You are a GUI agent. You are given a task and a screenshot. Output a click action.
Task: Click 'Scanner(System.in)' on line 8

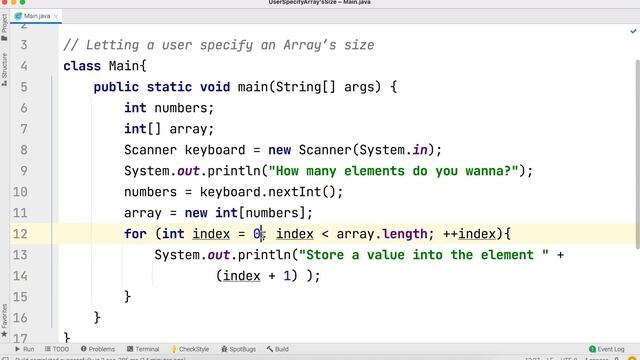[366, 150]
